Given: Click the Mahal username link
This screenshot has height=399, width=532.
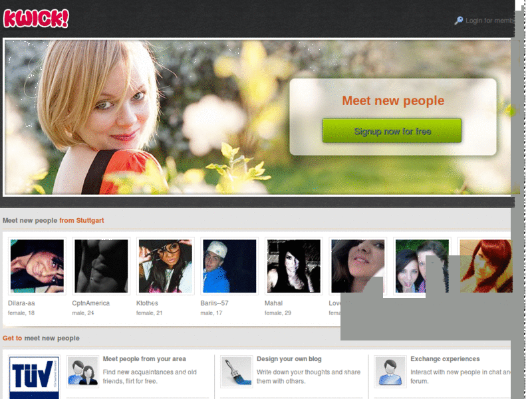Looking at the screenshot, I should click(x=273, y=303).
